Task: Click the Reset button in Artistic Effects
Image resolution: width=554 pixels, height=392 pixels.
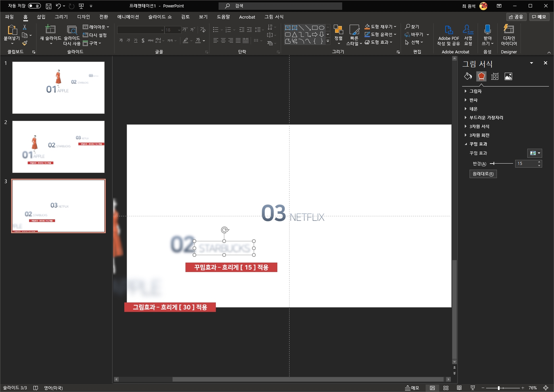Action: (483, 174)
